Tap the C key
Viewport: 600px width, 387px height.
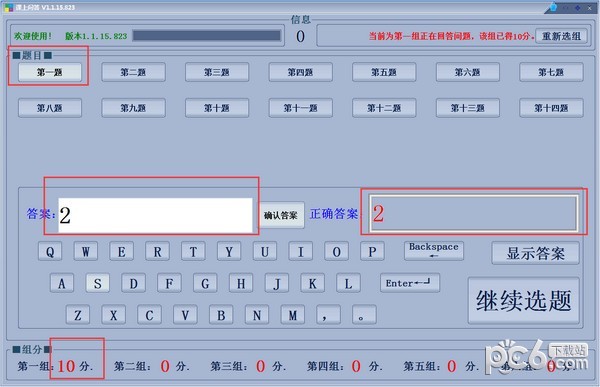(x=149, y=315)
